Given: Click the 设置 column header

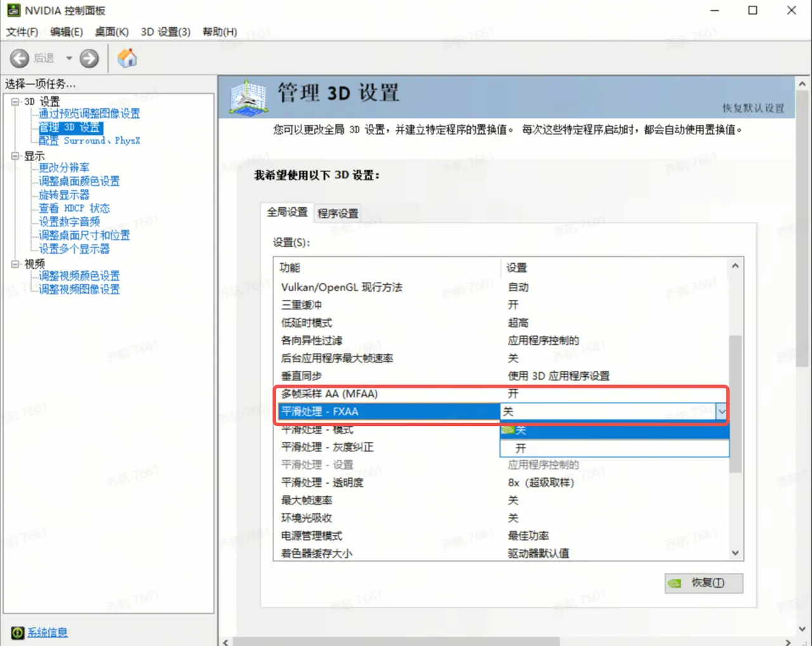Looking at the screenshot, I should tap(615, 268).
